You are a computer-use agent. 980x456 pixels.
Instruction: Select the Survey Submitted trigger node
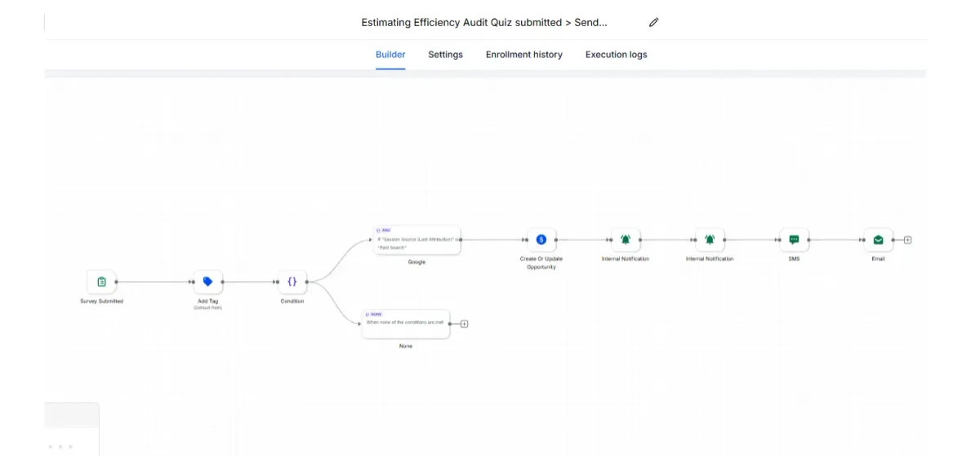tap(101, 282)
